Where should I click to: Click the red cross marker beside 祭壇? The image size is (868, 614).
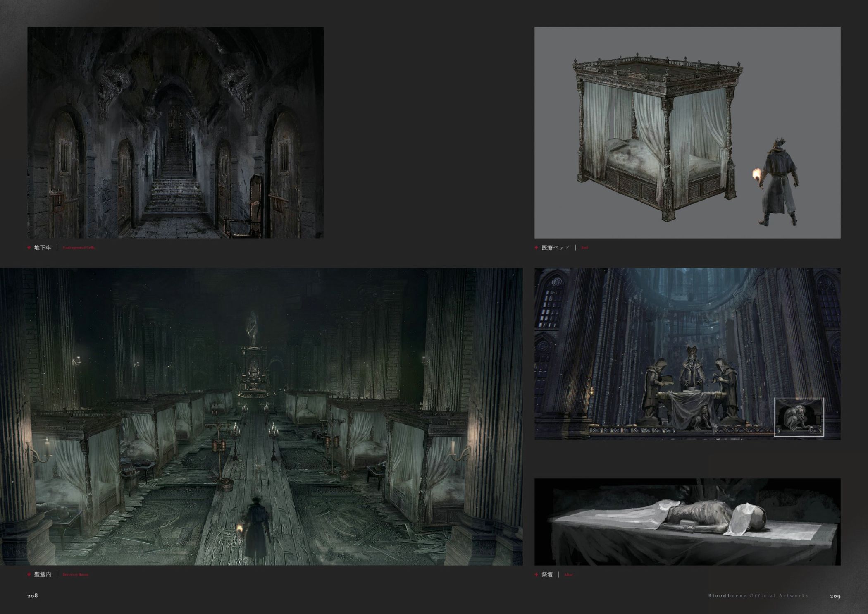[x=537, y=574]
